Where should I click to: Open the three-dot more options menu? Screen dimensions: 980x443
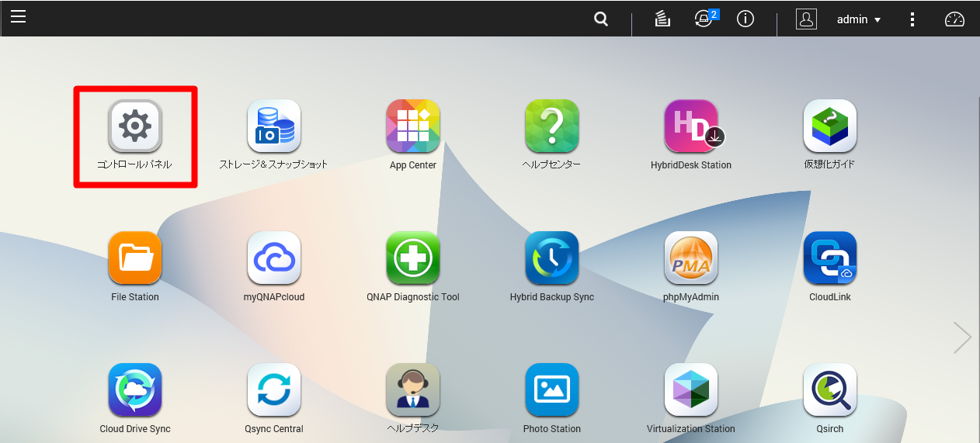(x=912, y=19)
